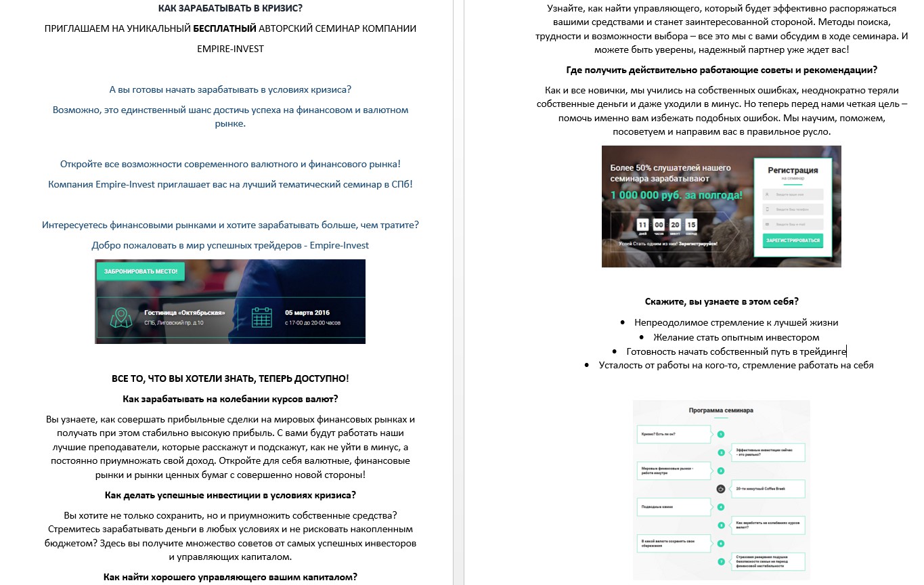The height and width of the screenshot is (585, 924).
Task: Click heading 'Как делать успешные инвестиции в условиях кризиса?'
Action: pyautogui.click(x=230, y=495)
